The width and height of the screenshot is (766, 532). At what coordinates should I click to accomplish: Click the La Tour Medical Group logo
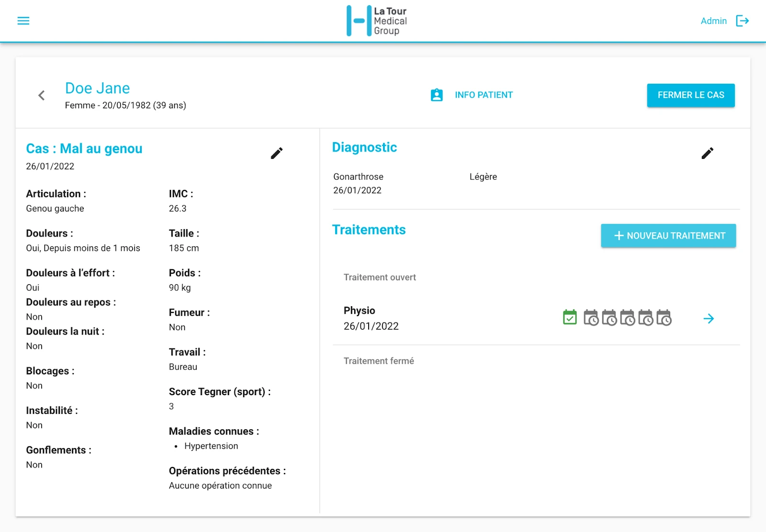(x=377, y=21)
